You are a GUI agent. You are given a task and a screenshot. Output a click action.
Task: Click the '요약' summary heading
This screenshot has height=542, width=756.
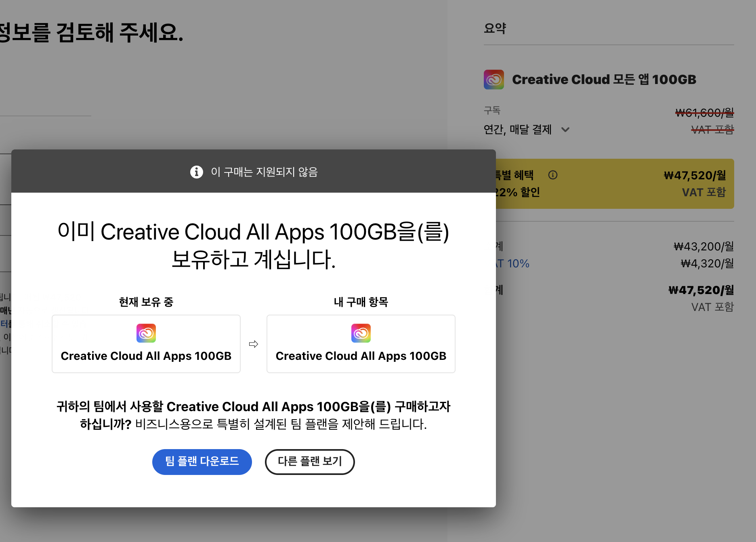(495, 28)
